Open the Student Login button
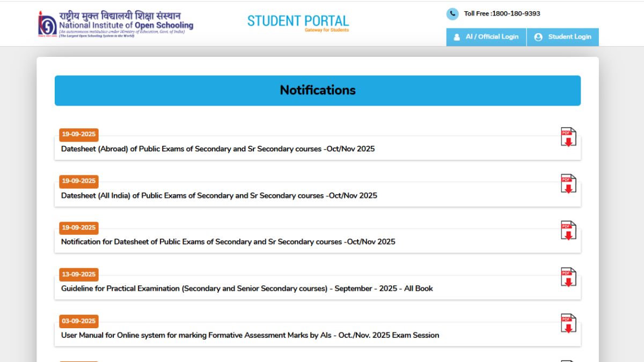The width and height of the screenshot is (644, 362). tap(563, 37)
